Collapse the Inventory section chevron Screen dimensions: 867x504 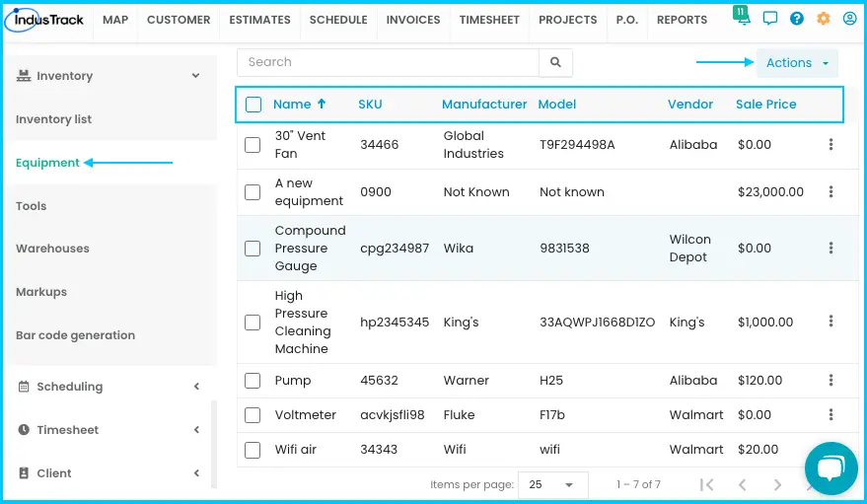coord(195,76)
